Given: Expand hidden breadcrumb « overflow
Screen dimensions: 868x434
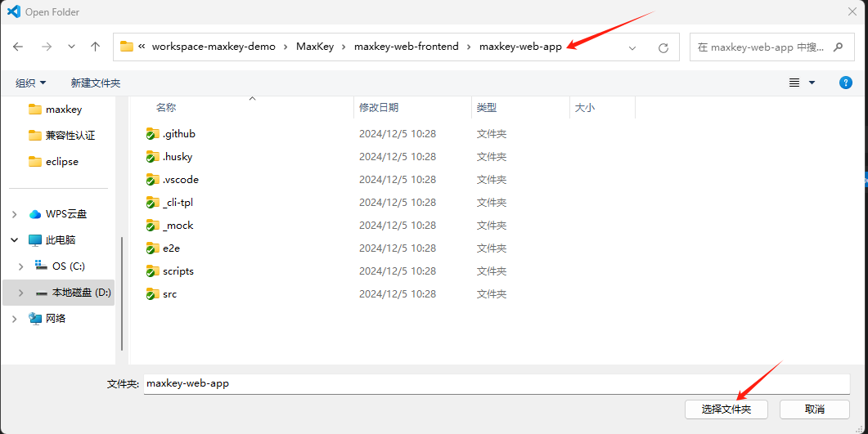Looking at the screenshot, I should (x=142, y=47).
